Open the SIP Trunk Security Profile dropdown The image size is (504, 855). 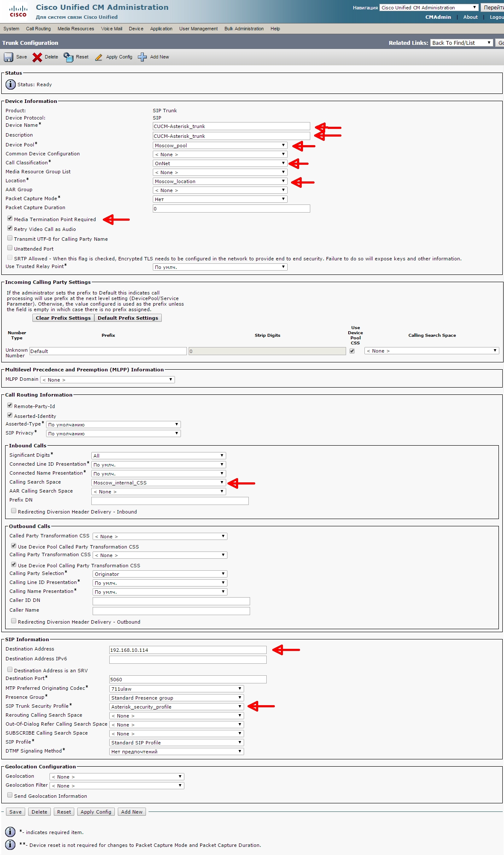tap(177, 707)
